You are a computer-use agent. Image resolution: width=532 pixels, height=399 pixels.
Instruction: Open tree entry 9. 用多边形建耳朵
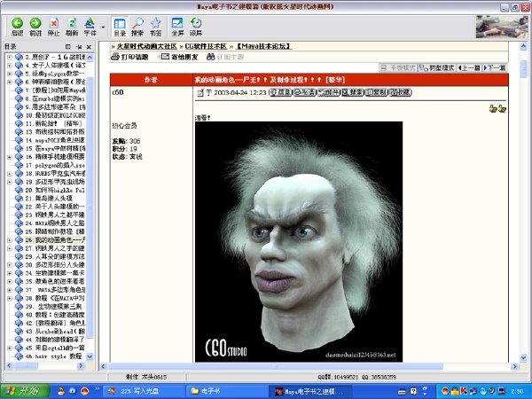(x=55, y=107)
